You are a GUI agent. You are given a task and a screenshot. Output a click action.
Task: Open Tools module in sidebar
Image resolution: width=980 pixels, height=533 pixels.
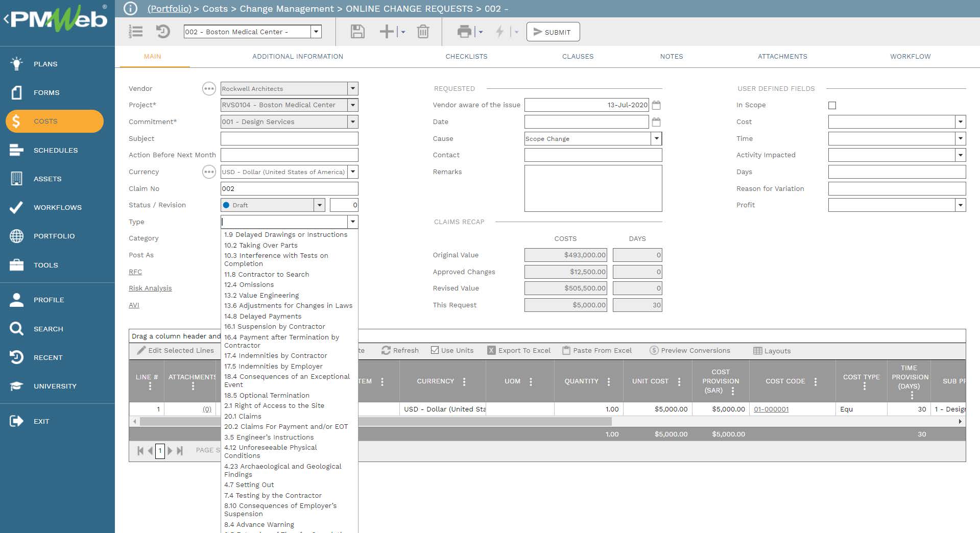click(x=45, y=265)
